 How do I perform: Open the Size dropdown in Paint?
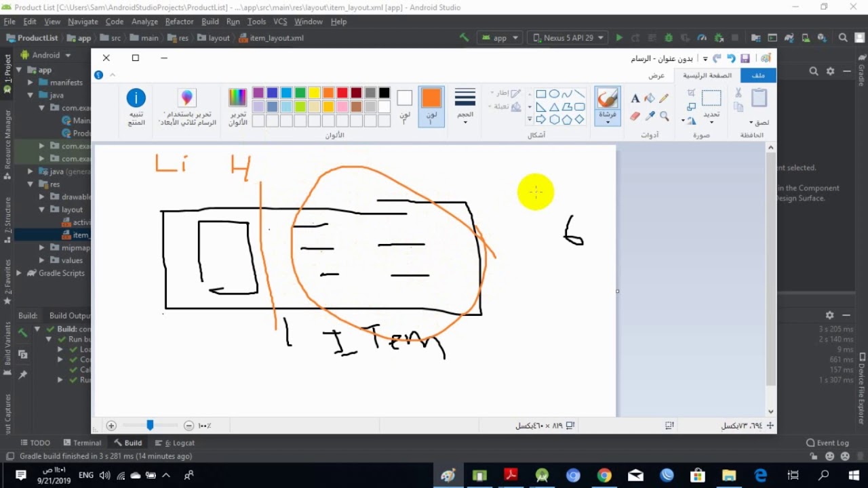pyautogui.click(x=465, y=106)
